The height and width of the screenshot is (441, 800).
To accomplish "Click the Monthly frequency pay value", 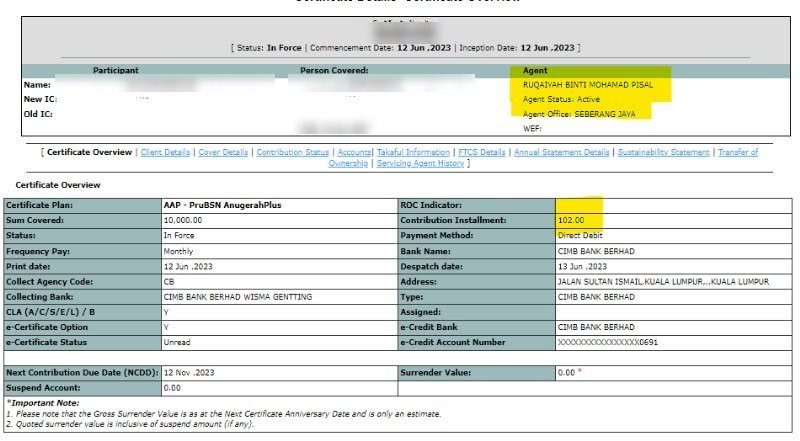I will click(178, 251).
